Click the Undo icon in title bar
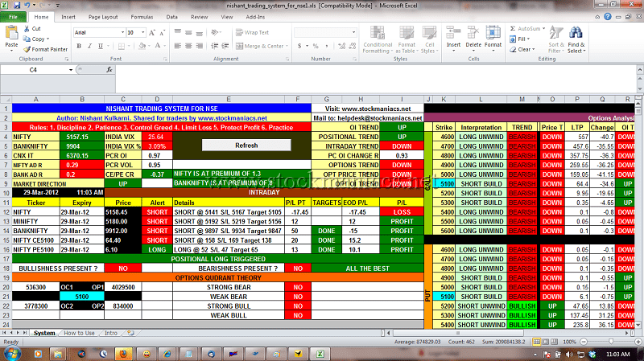644x361 pixels. click(27, 6)
